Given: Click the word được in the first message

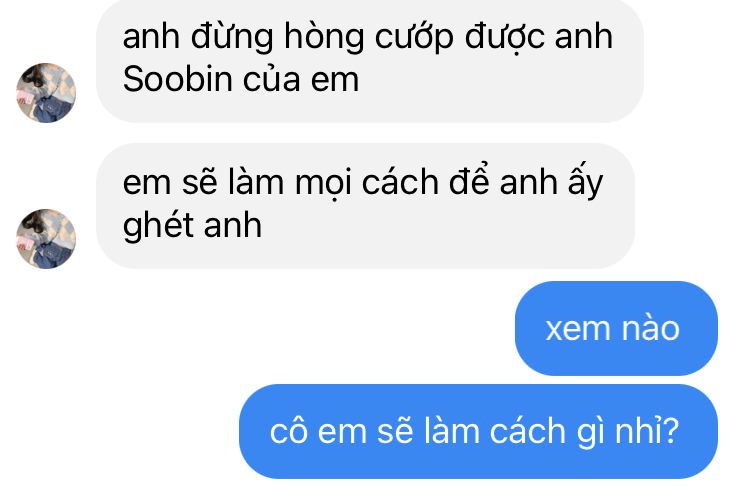Looking at the screenshot, I should tap(504, 37).
